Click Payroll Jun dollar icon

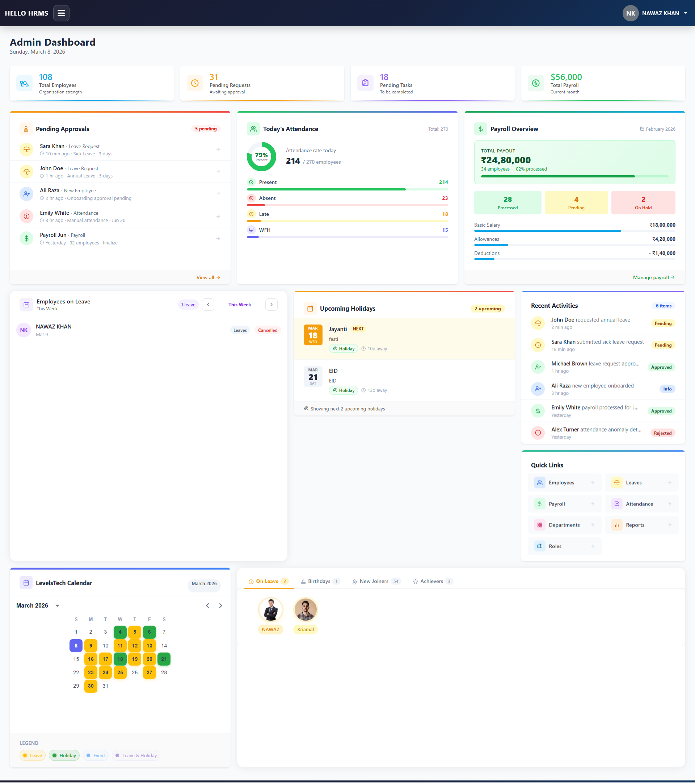[26, 239]
